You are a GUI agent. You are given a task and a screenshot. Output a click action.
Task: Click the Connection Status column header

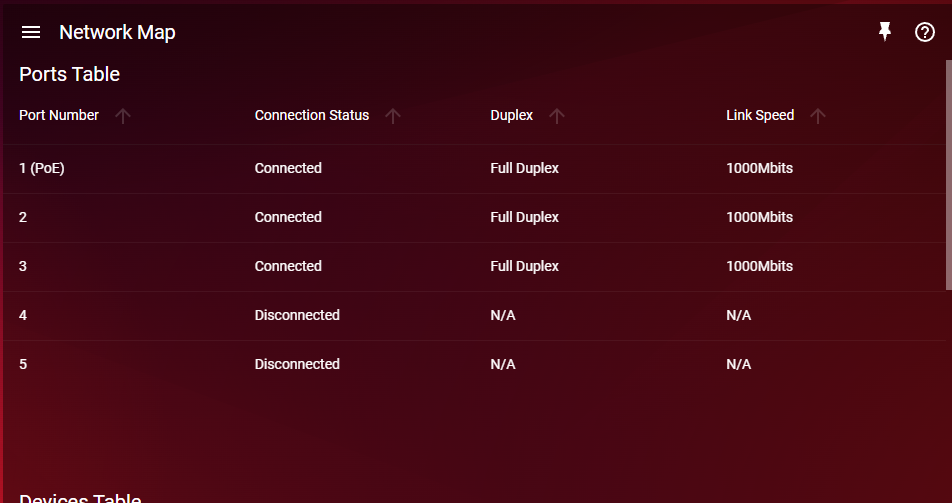(311, 115)
